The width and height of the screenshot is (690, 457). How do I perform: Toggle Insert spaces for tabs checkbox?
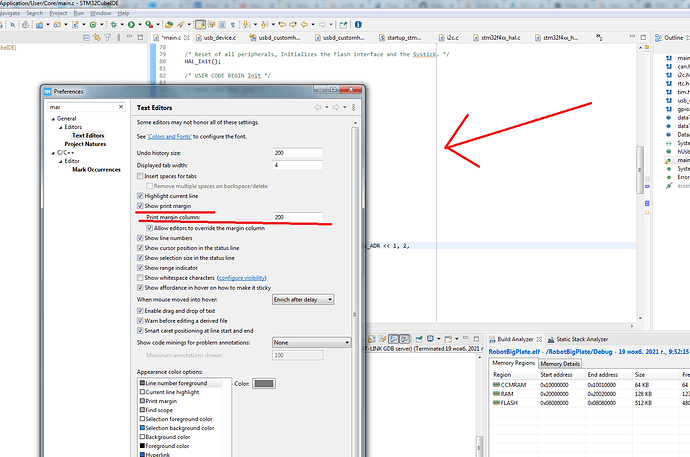click(140, 176)
